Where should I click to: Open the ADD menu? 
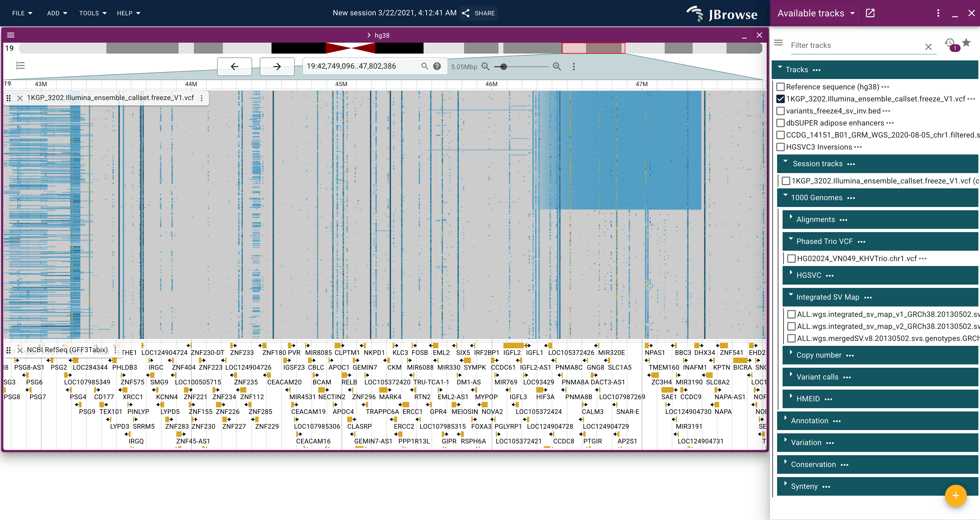(x=57, y=13)
